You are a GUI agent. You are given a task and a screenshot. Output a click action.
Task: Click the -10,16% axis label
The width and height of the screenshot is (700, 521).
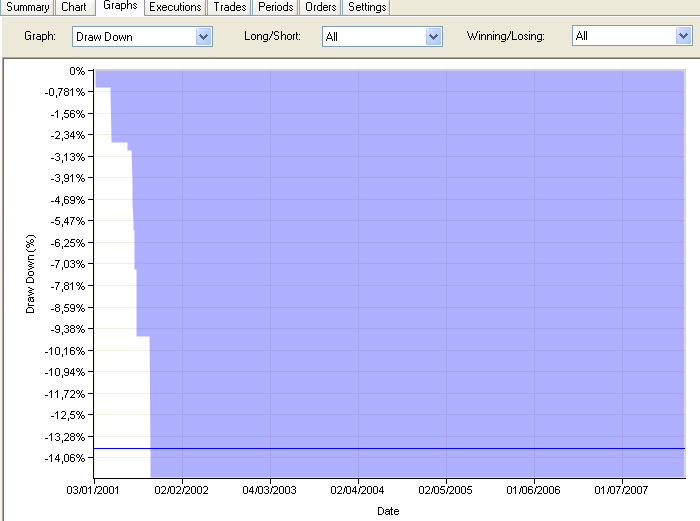(x=65, y=351)
